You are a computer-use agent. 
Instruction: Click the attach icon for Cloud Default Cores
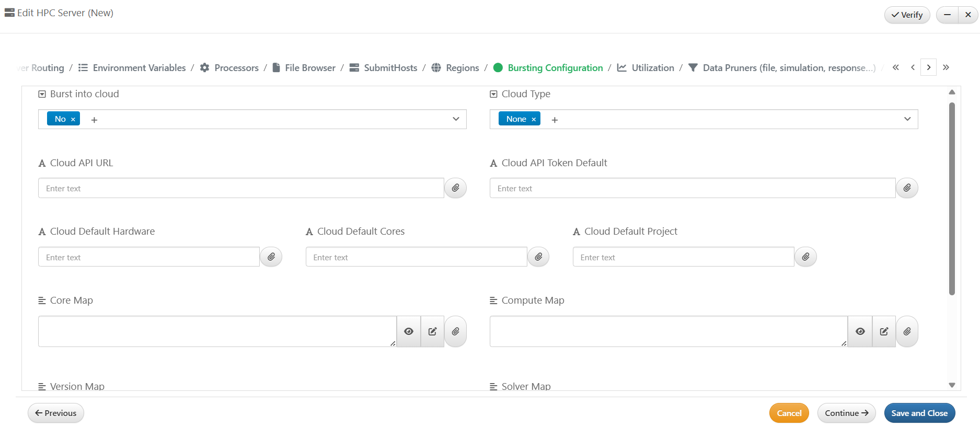(x=538, y=257)
